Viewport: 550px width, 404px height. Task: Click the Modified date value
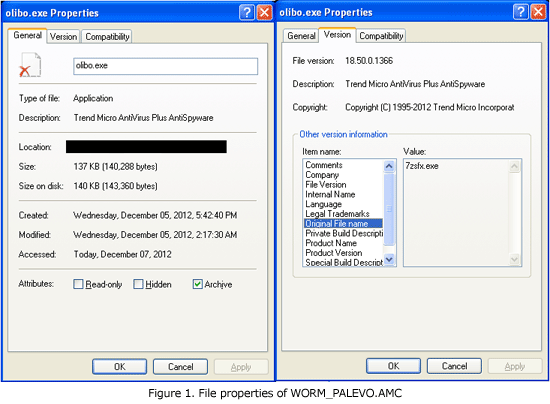tap(155, 235)
